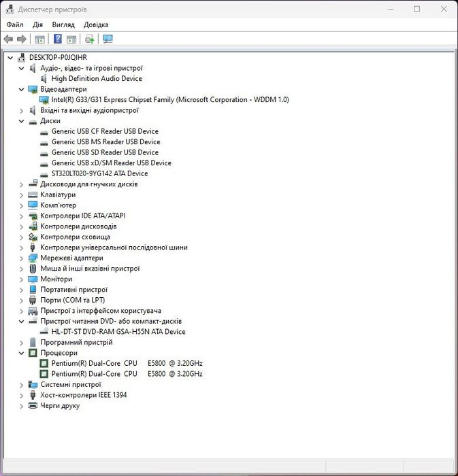Expand the Системні пристрої category
Screen dimensions: 458x476
(21, 385)
